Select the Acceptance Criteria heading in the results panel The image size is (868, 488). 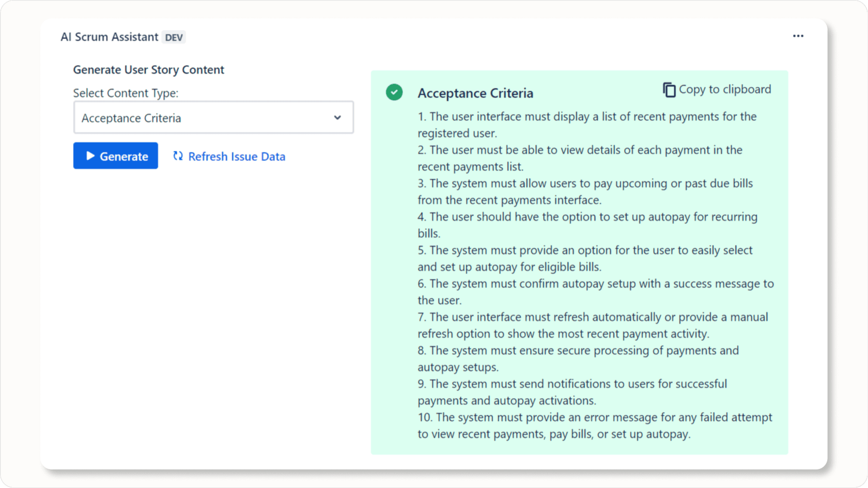(x=475, y=93)
